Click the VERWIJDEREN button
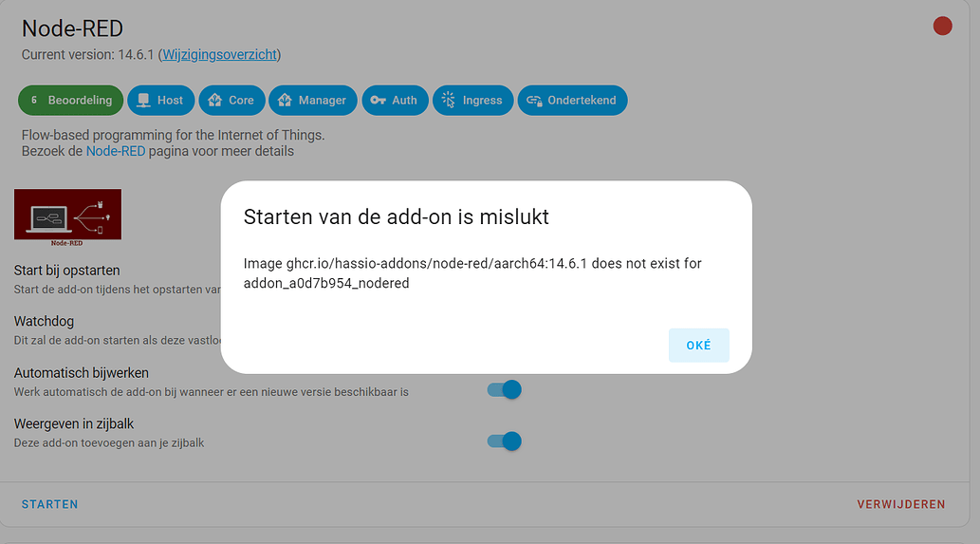 900,504
